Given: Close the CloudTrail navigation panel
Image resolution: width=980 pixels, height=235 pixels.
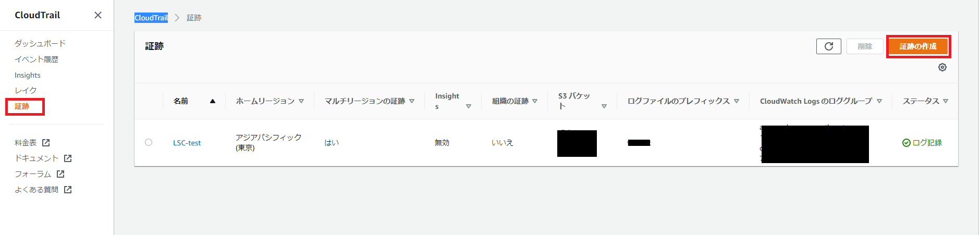Looking at the screenshot, I should pos(98,15).
